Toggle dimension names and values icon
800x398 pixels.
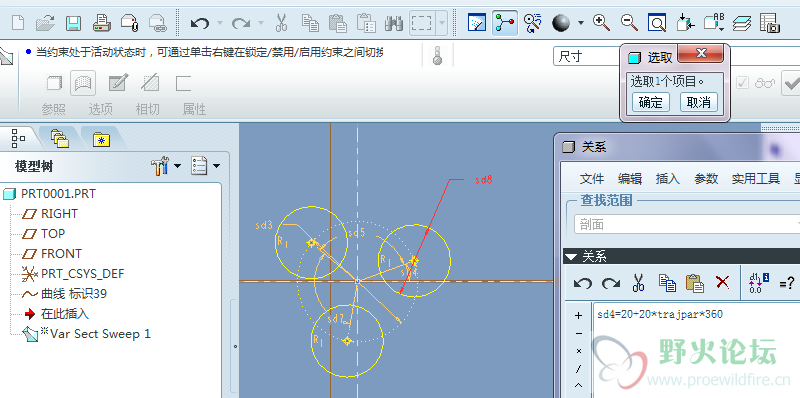click(759, 282)
